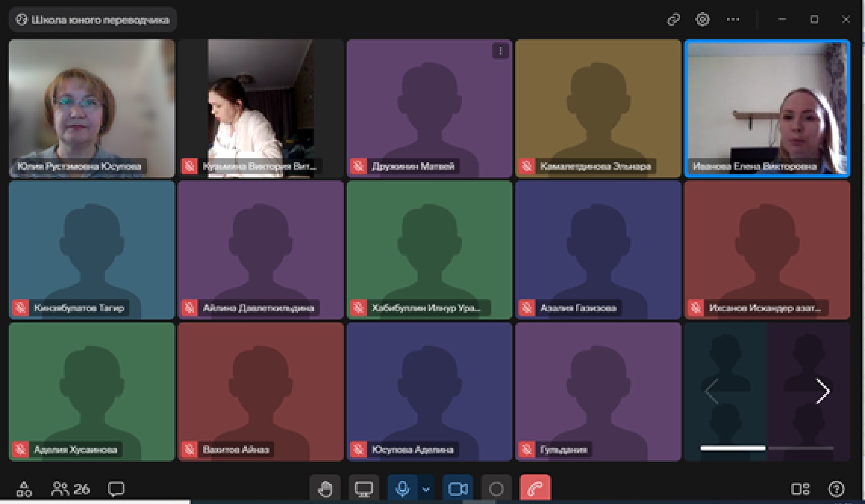The height and width of the screenshot is (504, 865).
Task: Open the three-dot more options menu
Action: pos(733,20)
